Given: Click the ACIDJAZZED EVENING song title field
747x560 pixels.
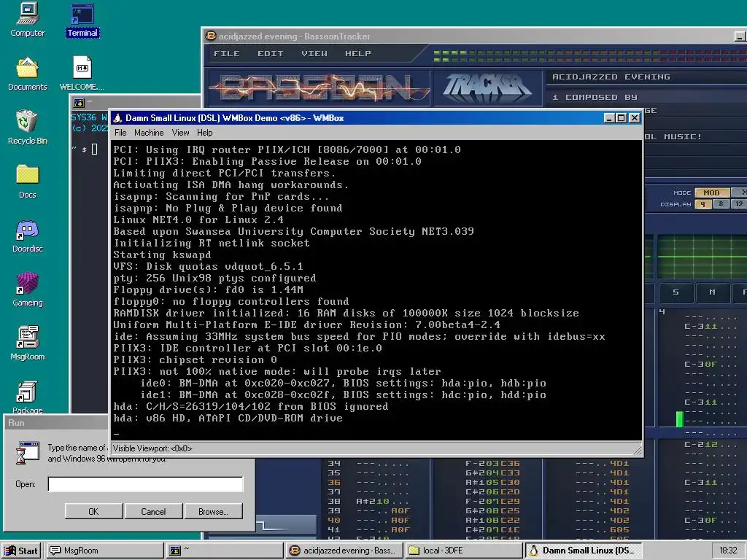Looking at the screenshot, I should pos(646,77).
